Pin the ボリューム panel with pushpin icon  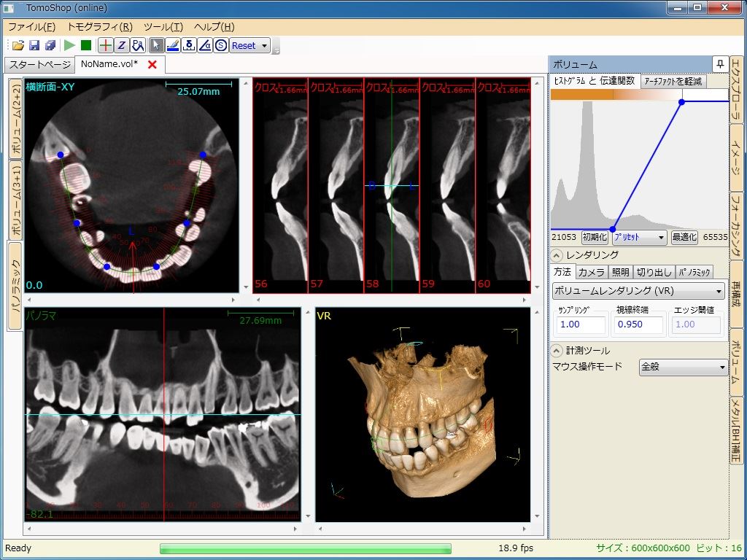pos(720,64)
